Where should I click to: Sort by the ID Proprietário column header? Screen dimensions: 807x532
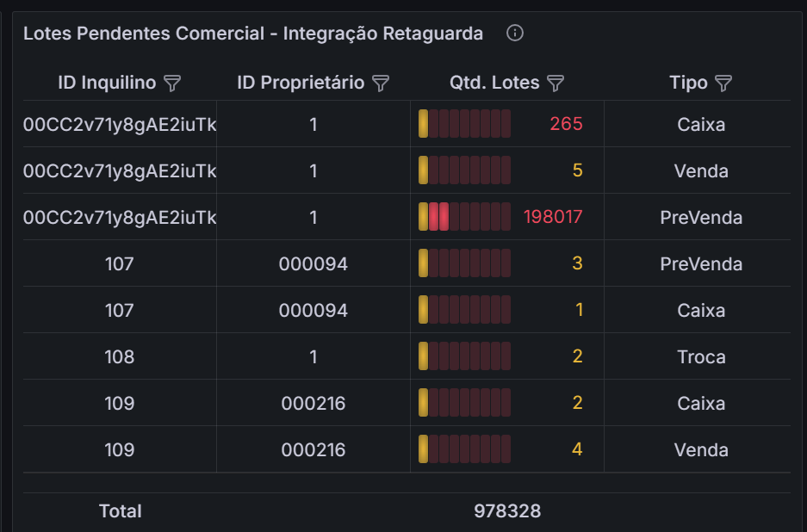click(x=301, y=84)
